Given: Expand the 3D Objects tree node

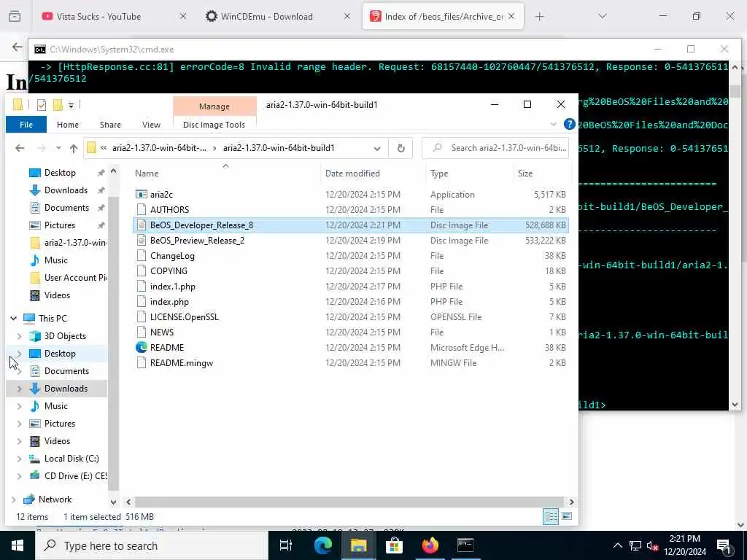Looking at the screenshot, I should pyautogui.click(x=19, y=336).
